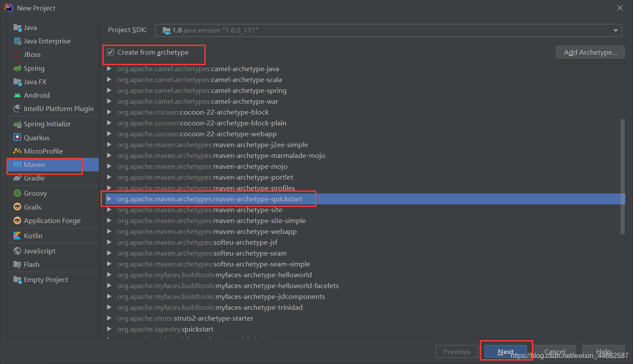
Task: Click the IntelliJ IDEA logo in title bar
Action: [x=9, y=8]
